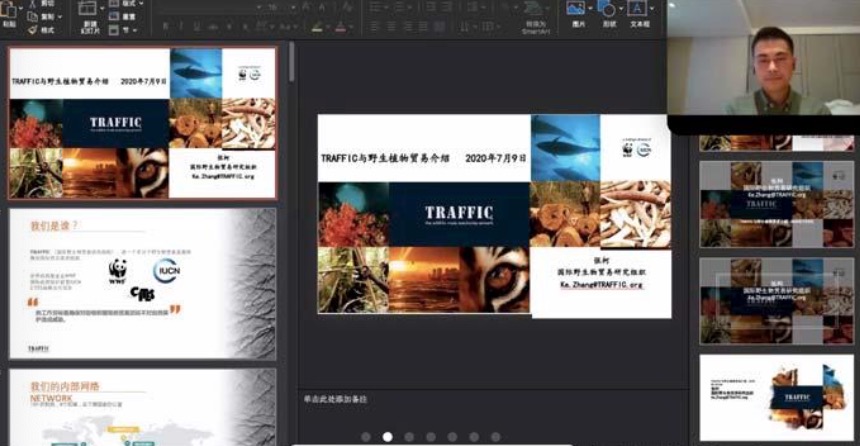Open the font color dropdown arrow
The image size is (860, 446).
point(351,27)
